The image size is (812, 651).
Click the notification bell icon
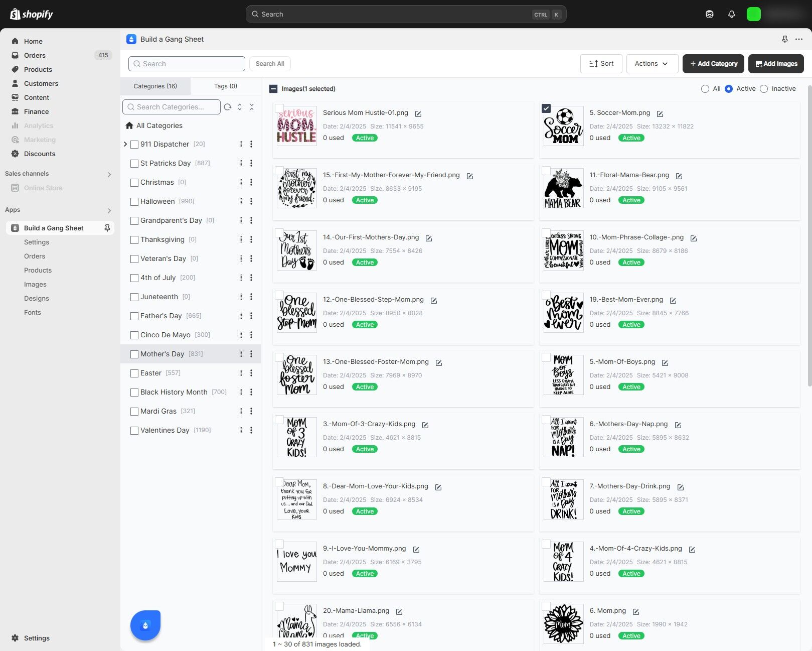click(732, 14)
